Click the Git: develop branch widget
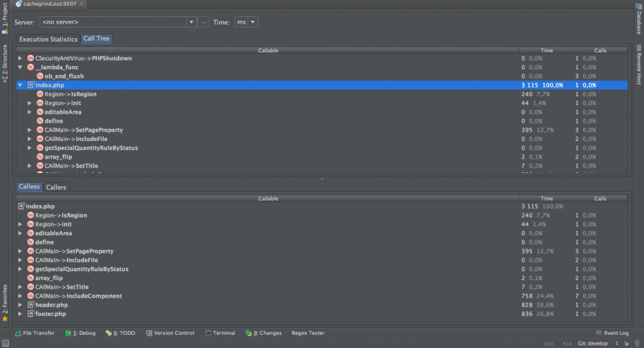The image size is (644, 348). point(594,344)
